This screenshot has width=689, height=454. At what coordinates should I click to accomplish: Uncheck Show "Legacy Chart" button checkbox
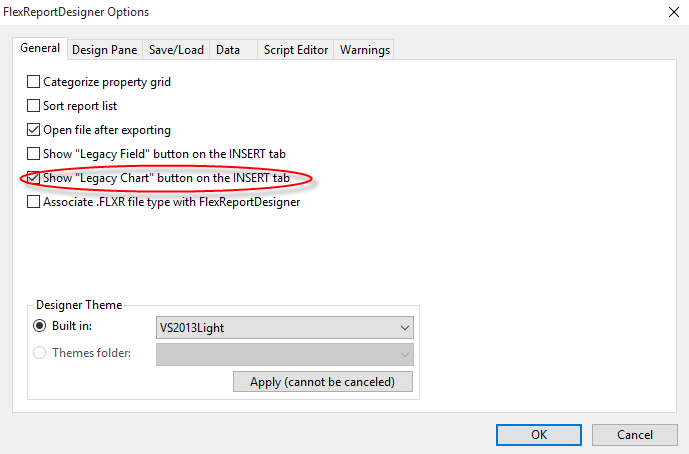coord(33,178)
